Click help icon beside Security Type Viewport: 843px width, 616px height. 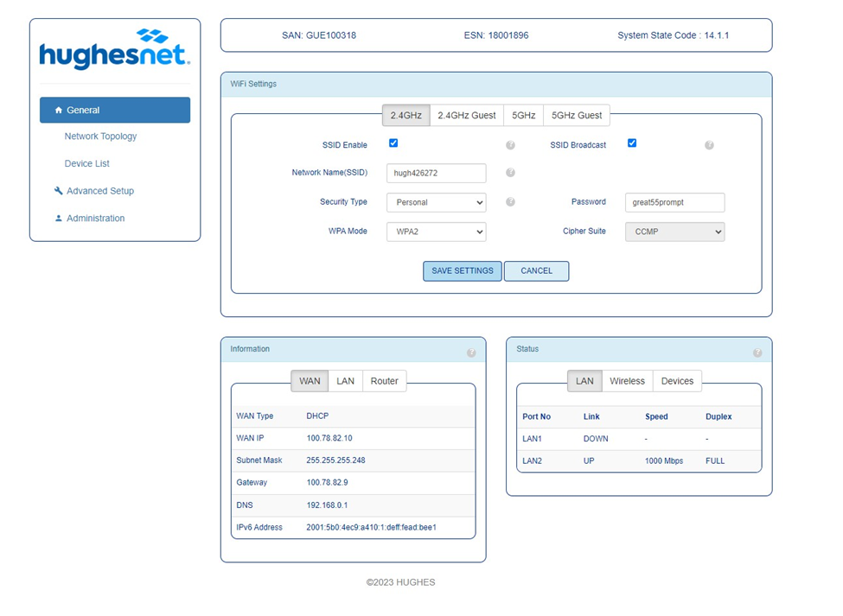click(x=510, y=202)
